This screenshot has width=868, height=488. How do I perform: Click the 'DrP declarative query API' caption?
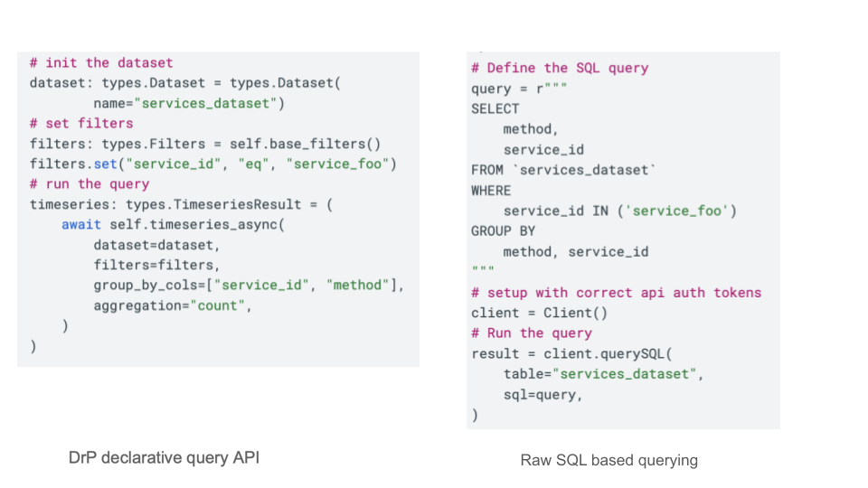(164, 458)
